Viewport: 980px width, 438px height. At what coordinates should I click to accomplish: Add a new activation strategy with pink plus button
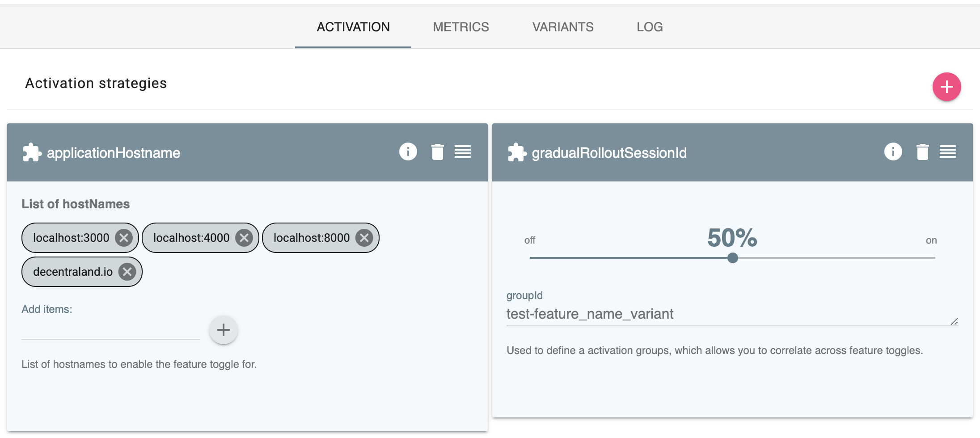coord(946,87)
